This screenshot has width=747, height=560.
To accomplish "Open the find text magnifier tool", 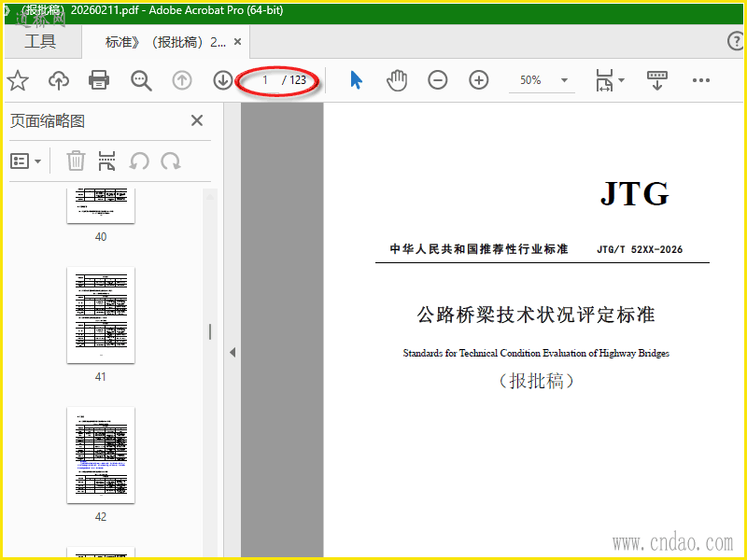I will pos(141,80).
